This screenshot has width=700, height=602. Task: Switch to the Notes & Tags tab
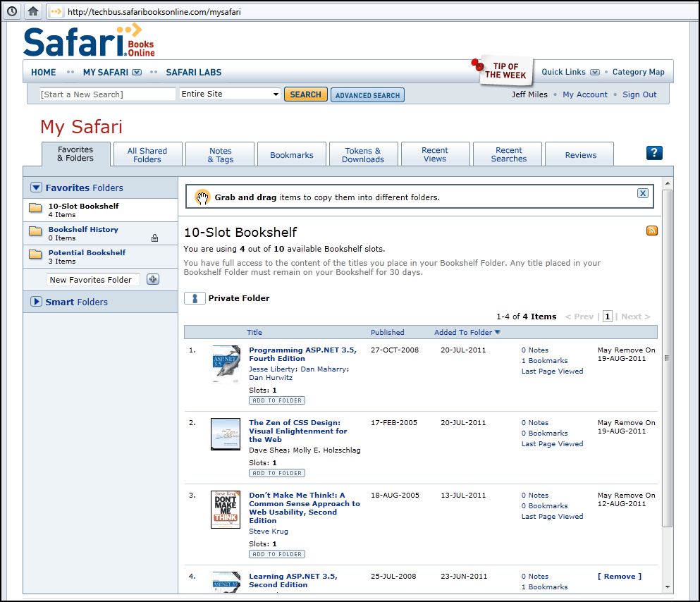(220, 155)
